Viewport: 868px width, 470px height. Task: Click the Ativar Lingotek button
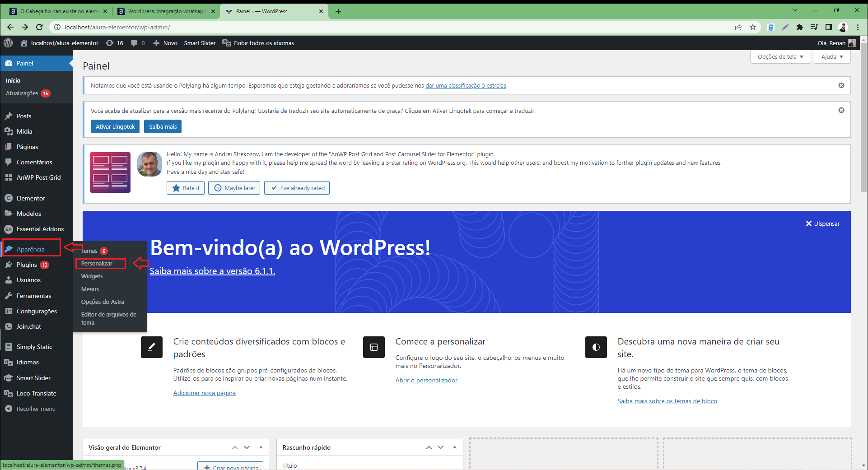click(x=115, y=126)
